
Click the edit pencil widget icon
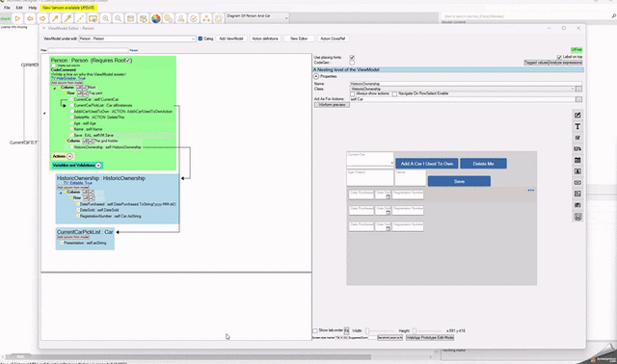click(x=577, y=116)
